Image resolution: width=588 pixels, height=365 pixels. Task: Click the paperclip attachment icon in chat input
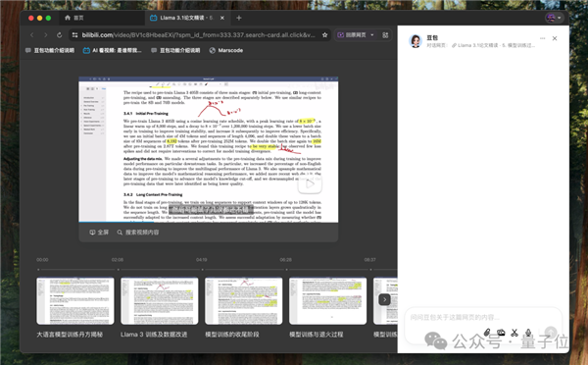pyautogui.click(x=487, y=333)
